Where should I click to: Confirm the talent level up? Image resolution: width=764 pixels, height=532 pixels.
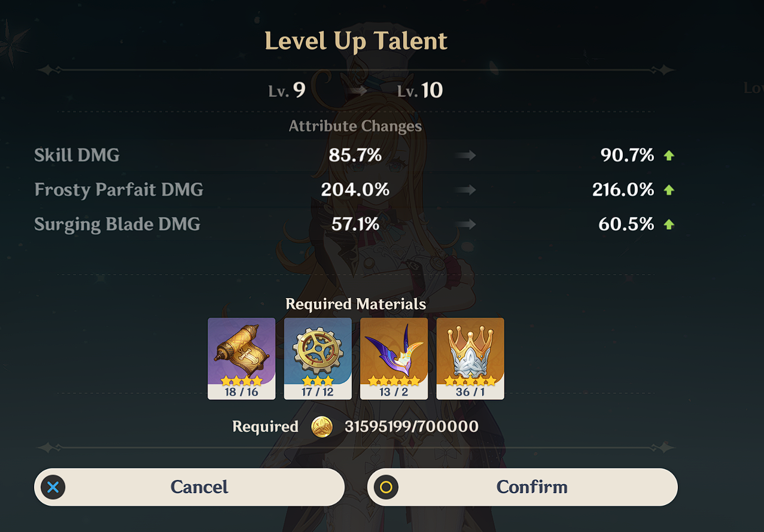(x=522, y=487)
